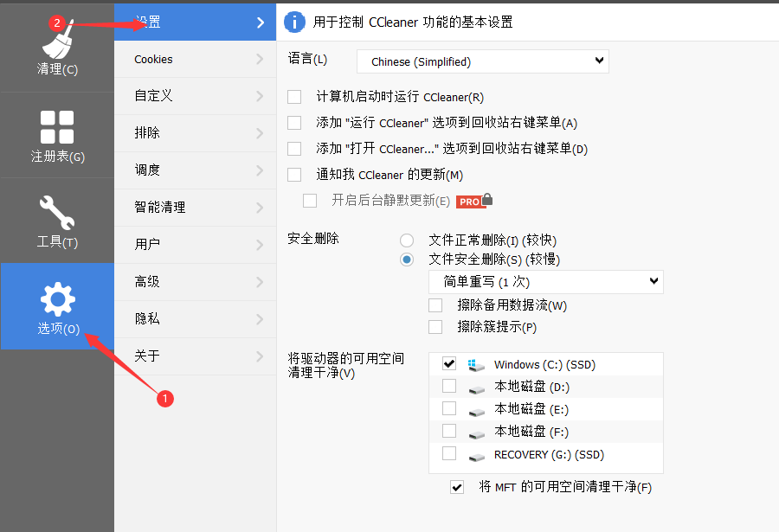Screen dimensions: 779x532
Task: Open the 隐私 options page
Action: tap(196, 319)
